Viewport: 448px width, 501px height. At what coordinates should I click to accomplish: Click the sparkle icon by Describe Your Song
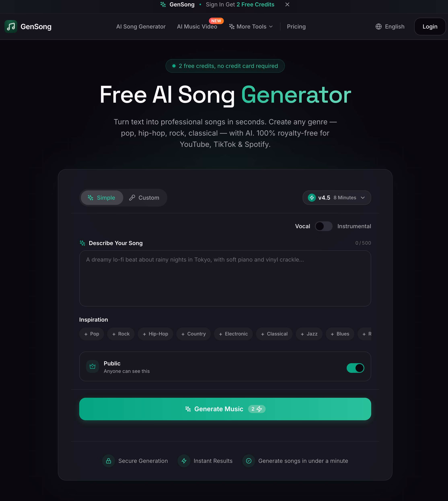click(x=82, y=243)
